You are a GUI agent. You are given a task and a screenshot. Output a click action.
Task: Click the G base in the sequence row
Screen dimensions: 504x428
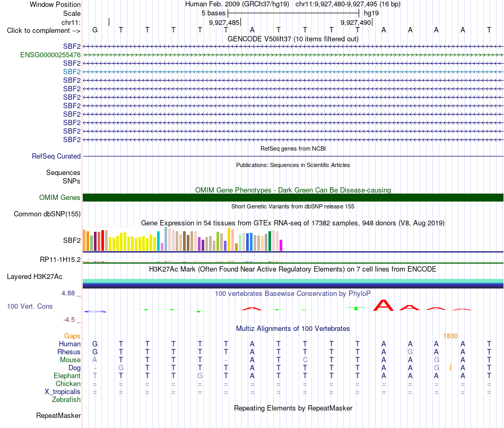95,30
